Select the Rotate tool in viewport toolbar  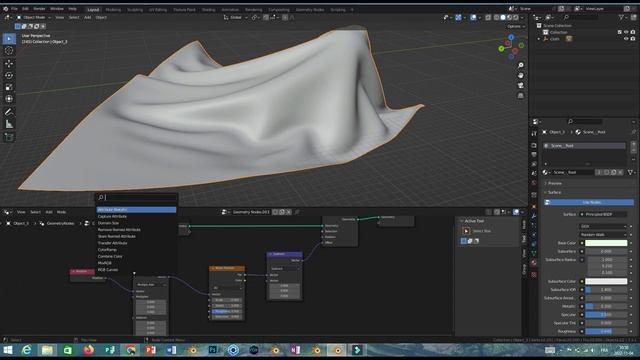9,75
